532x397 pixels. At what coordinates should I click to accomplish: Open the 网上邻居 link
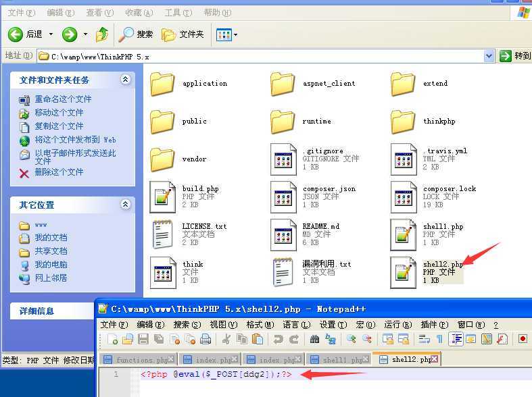point(51,278)
